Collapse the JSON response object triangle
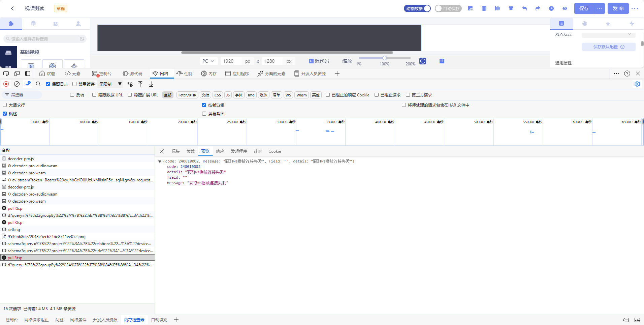 (x=160, y=161)
